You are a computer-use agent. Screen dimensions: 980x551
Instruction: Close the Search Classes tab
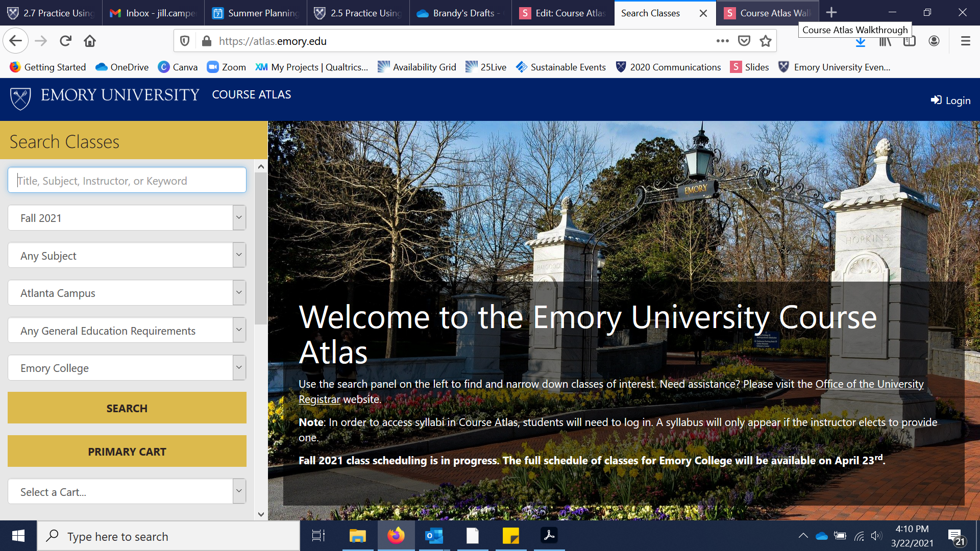(x=703, y=13)
